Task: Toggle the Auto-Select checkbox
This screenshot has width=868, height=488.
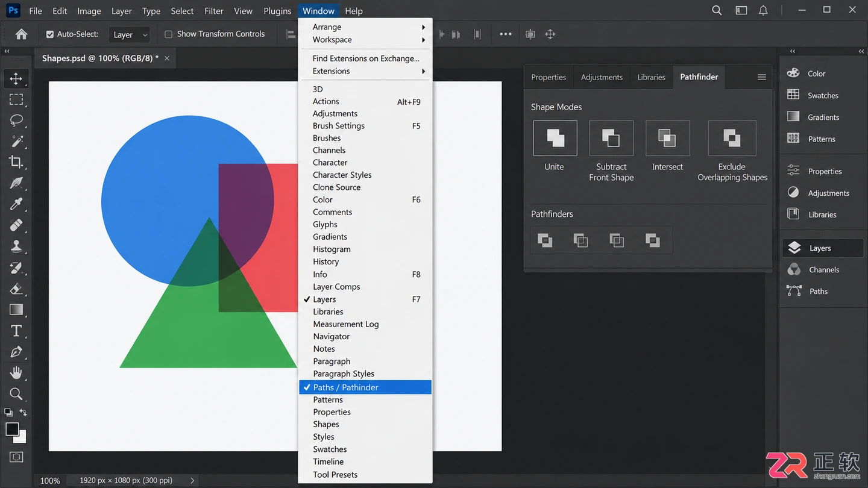Action: 50,34
